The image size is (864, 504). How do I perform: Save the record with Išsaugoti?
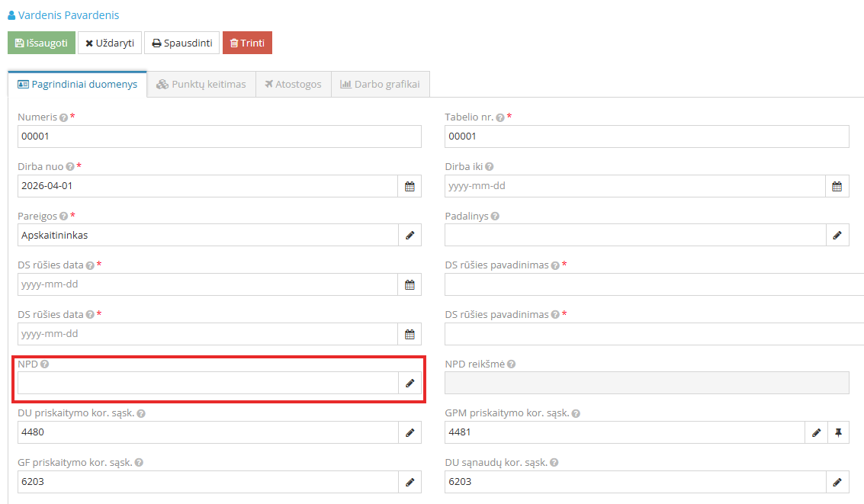[x=41, y=43]
